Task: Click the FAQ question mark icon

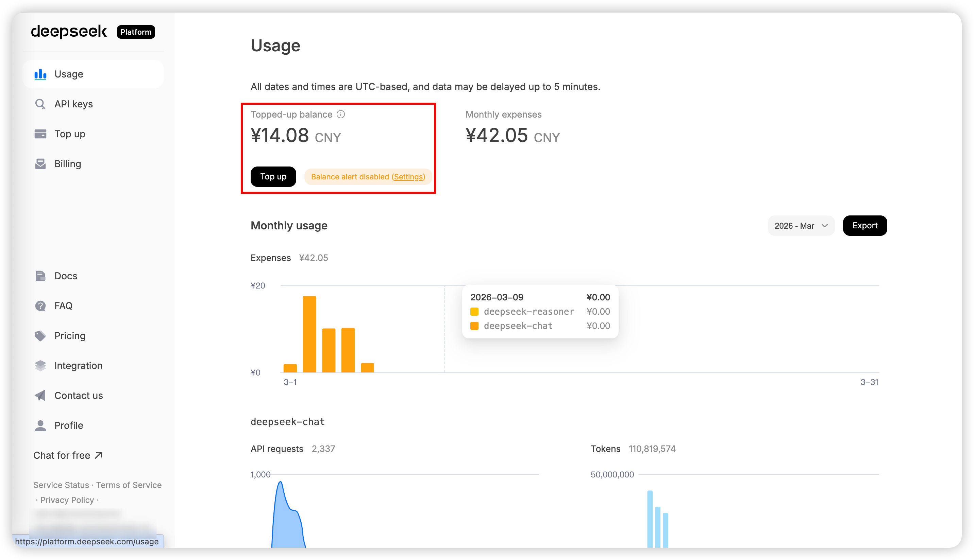Action: click(x=40, y=306)
